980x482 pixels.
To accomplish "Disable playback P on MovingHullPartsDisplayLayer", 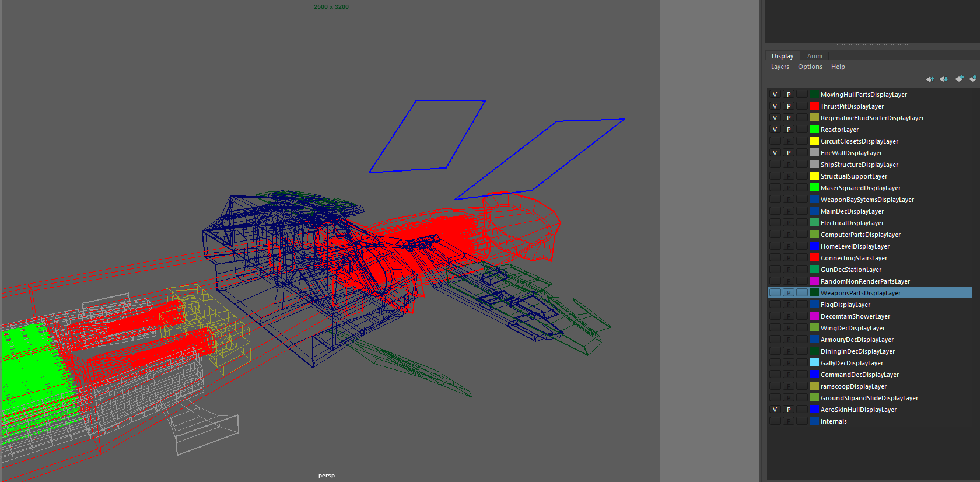I will pyautogui.click(x=789, y=95).
